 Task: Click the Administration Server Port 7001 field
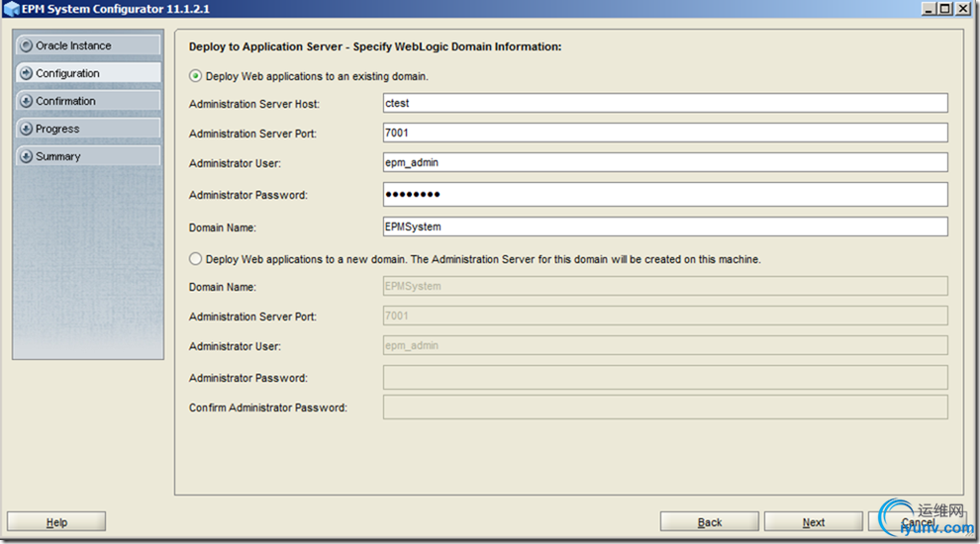point(665,133)
